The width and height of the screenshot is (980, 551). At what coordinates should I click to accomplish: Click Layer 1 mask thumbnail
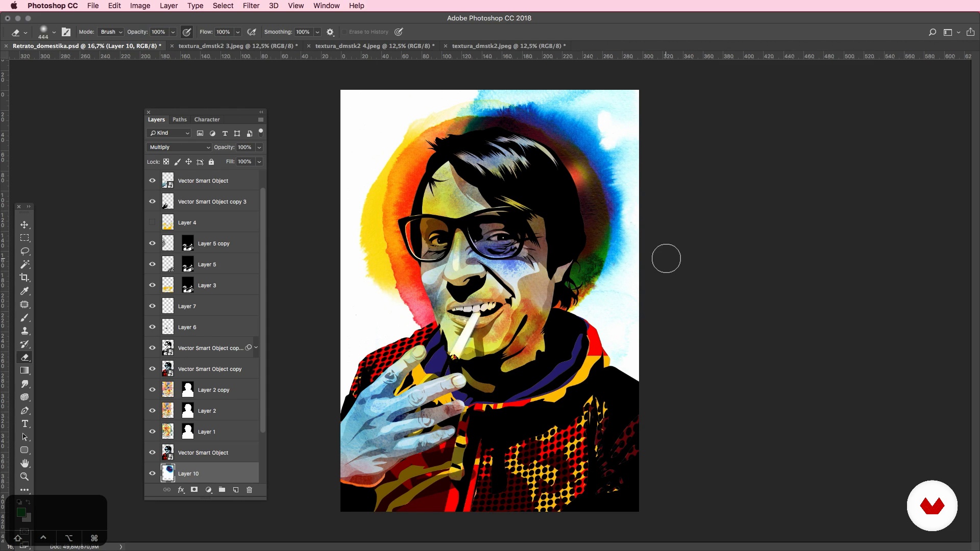point(188,432)
